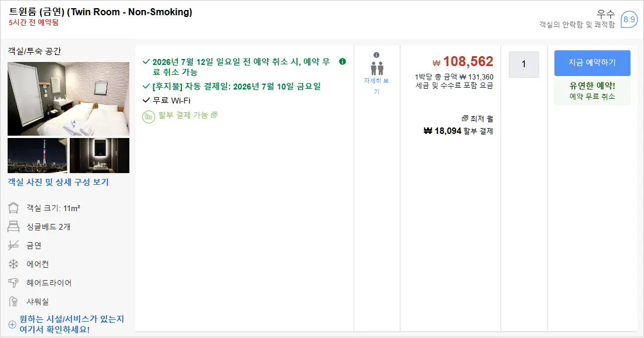644x338 pixels.
Task: Click the shower room icon
Action: [13, 302]
